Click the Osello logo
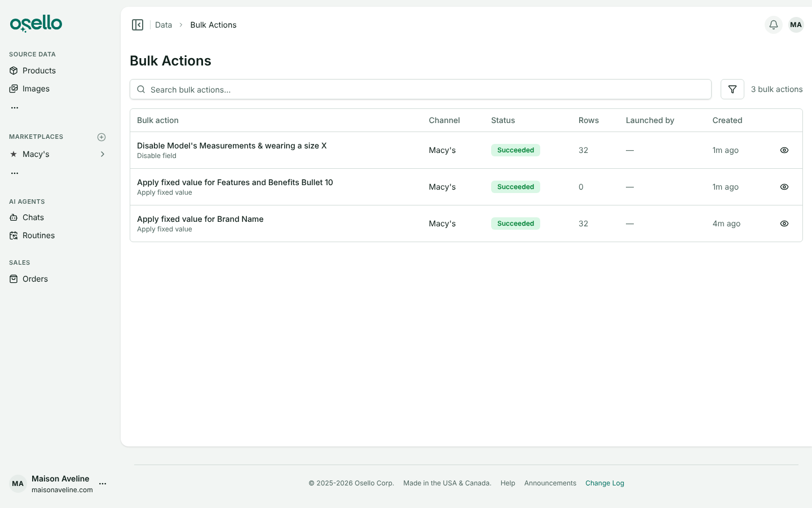 point(36,24)
